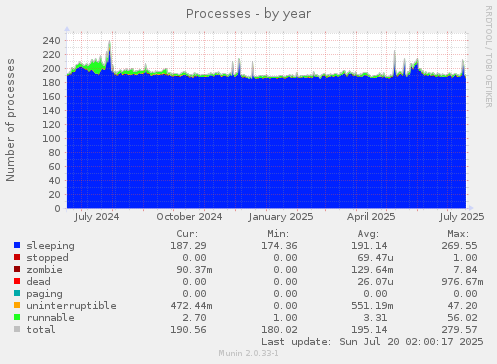Click the teal paging legend swatch
Screen dimensions: 497x364
tap(17, 293)
